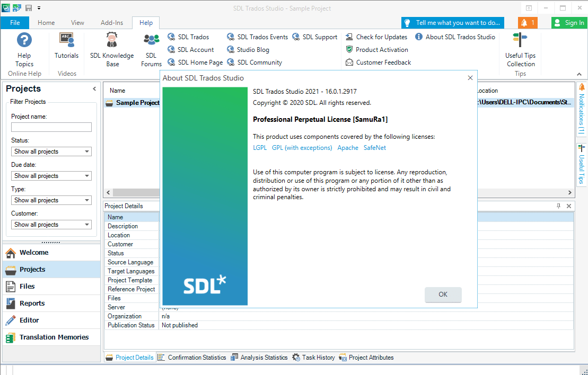Open SDL Support link
Image resolution: width=588 pixels, height=375 pixels.
click(314, 37)
